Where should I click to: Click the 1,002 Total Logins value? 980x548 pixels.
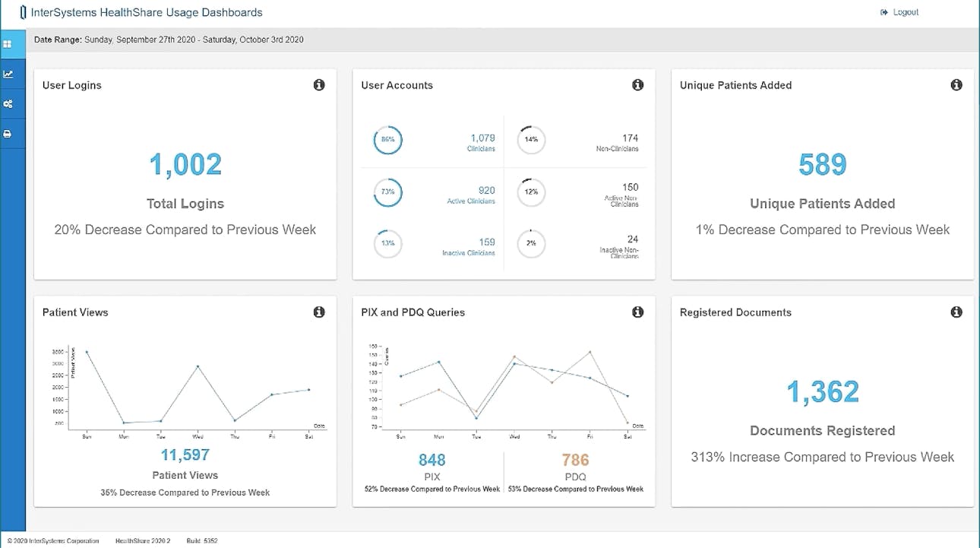click(x=185, y=164)
